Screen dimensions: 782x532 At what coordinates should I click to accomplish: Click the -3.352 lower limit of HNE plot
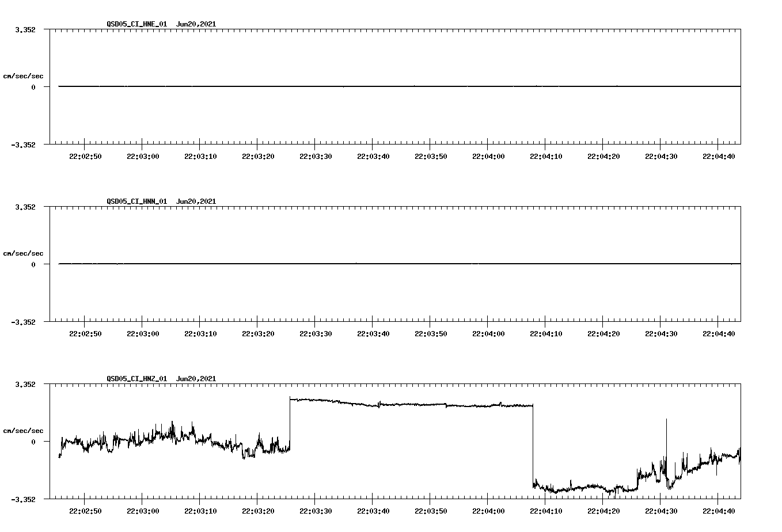pos(23,145)
